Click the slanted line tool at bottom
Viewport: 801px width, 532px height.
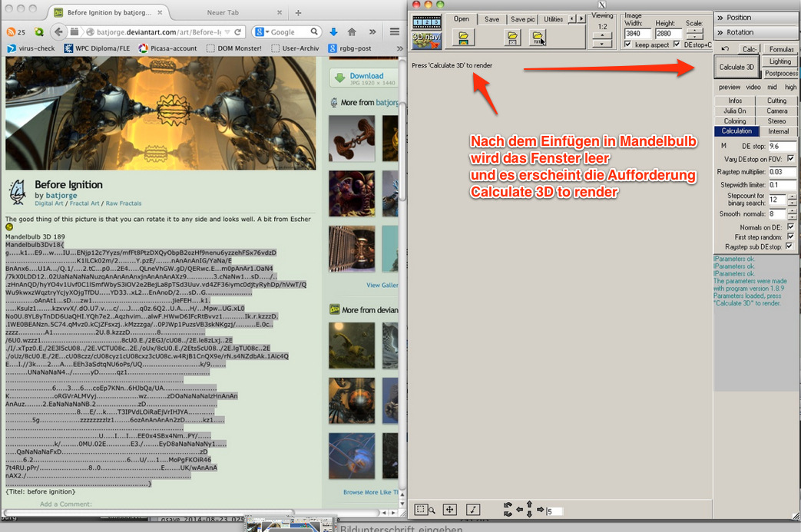pos(473,510)
